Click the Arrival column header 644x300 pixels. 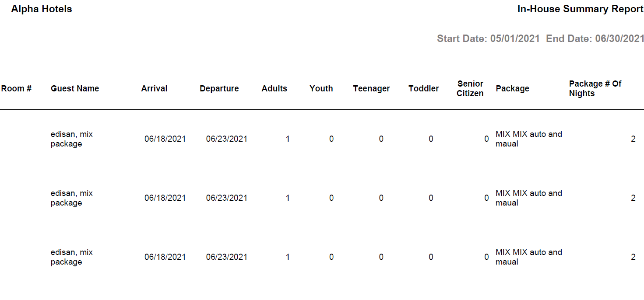[x=154, y=89]
